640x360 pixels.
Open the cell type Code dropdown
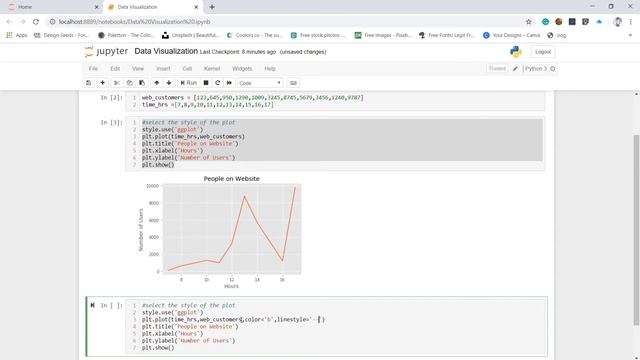pos(260,83)
